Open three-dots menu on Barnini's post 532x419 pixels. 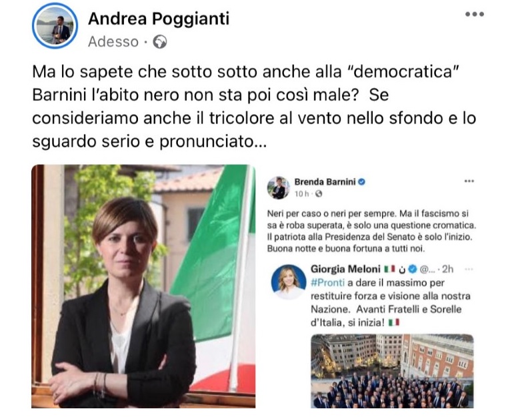pos(469,181)
